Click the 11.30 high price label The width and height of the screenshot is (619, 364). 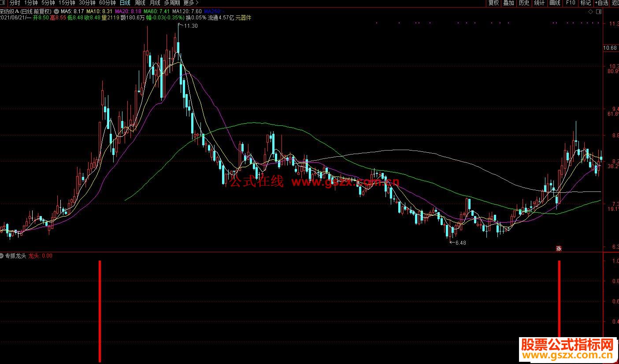tap(191, 26)
